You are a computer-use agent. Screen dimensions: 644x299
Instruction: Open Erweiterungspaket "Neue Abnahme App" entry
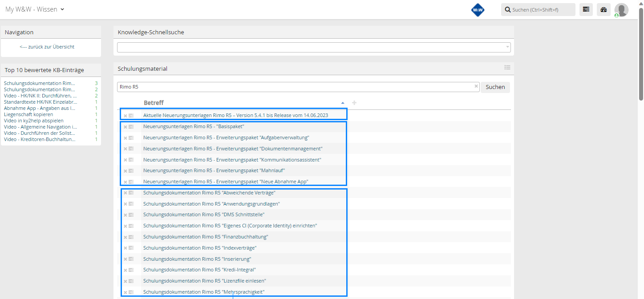pos(226,182)
